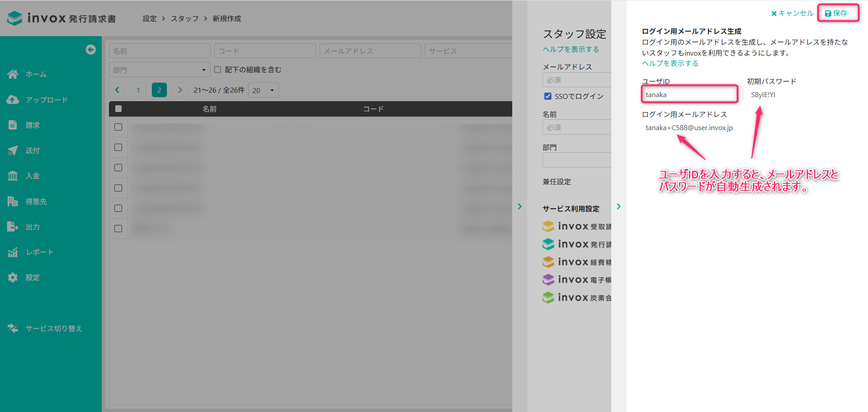
Task: Click the 兼任設定 label
Action: (557, 182)
